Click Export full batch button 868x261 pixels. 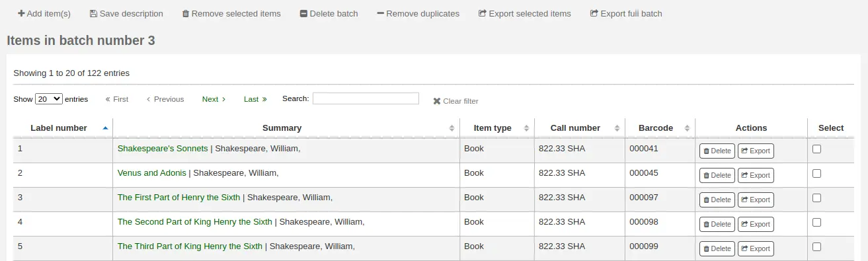tap(626, 13)
